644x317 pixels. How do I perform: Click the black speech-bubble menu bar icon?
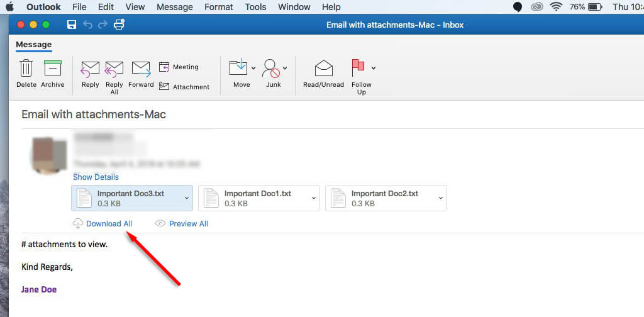pos(518,7)
